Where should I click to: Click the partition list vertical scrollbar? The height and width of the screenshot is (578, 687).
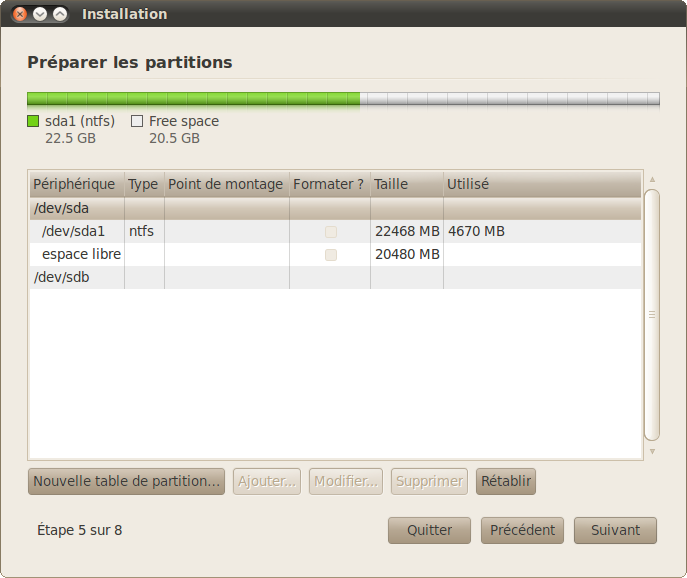point(652,314)
